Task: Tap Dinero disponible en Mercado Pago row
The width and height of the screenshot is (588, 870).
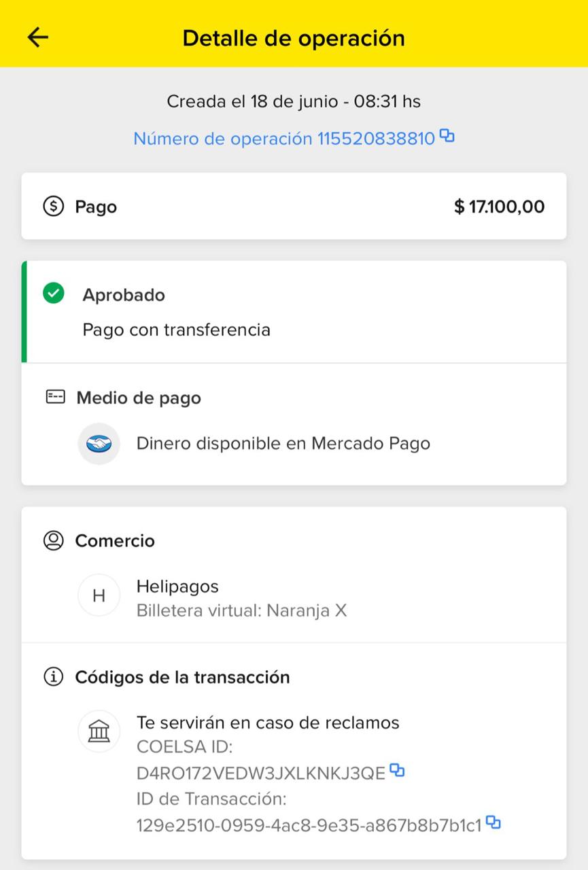Action: (294, 444)
